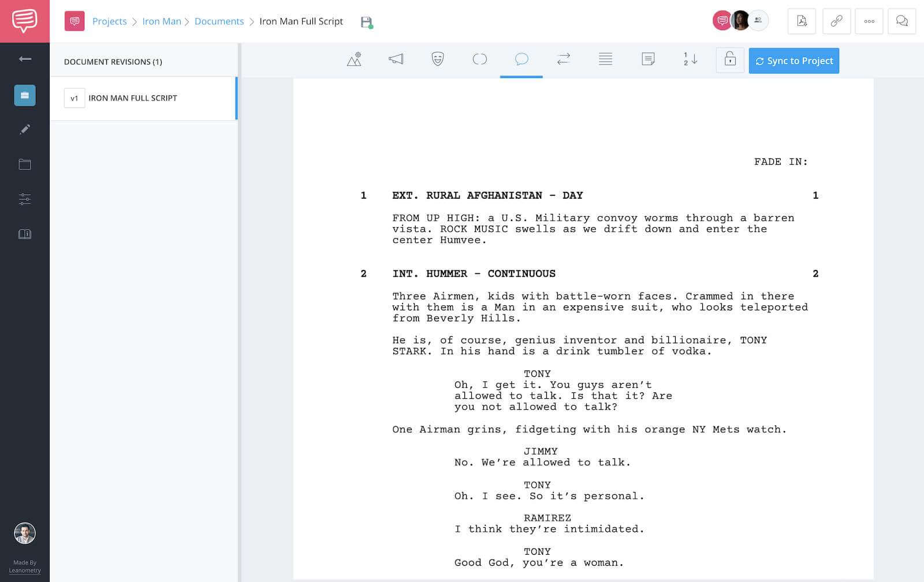Click the share link icon button
The height and width of the screenshot is (582, 924).
836,21
